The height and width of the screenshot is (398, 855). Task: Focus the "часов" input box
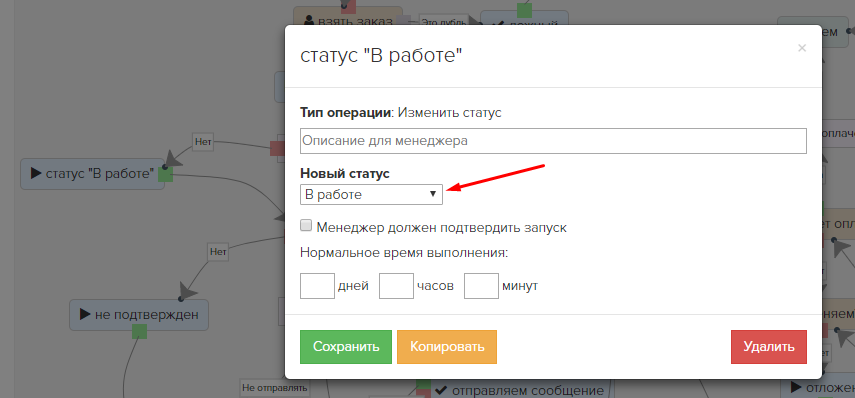[396, 286]
